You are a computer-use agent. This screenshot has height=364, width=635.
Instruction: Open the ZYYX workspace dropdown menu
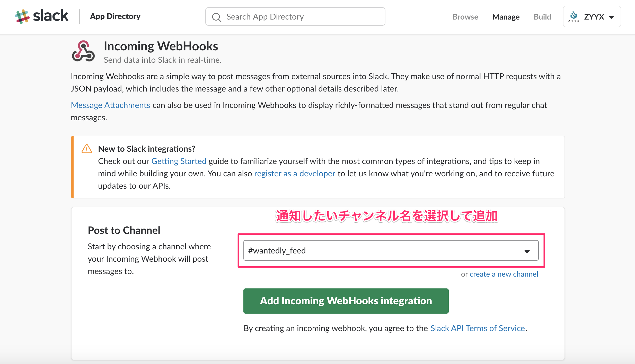pos(592,17)
